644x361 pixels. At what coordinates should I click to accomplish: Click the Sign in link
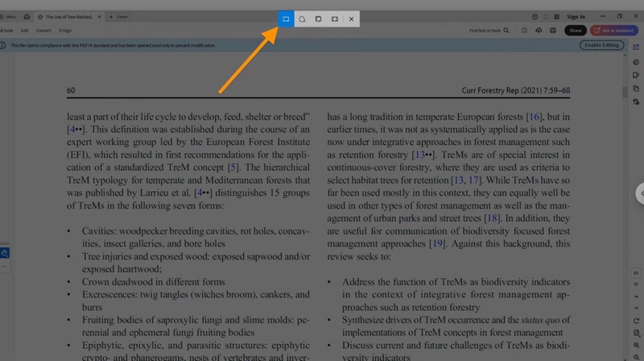click(576, 16)
